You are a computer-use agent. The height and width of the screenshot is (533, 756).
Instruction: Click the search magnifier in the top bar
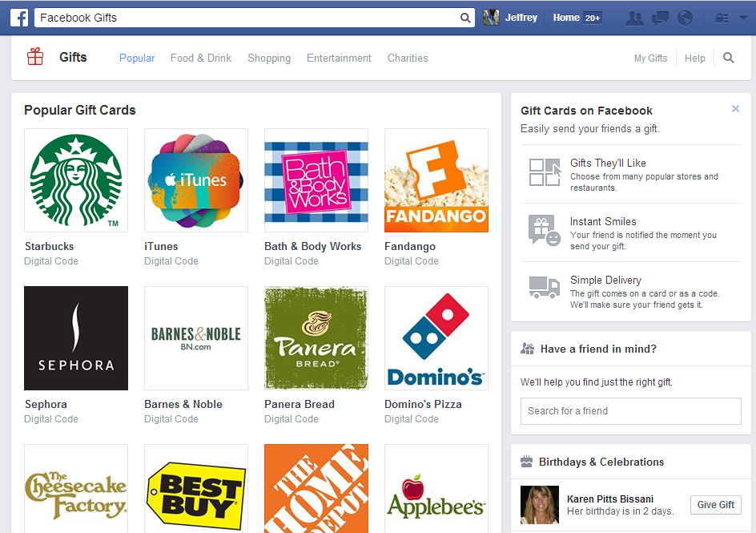coord(465,18)
